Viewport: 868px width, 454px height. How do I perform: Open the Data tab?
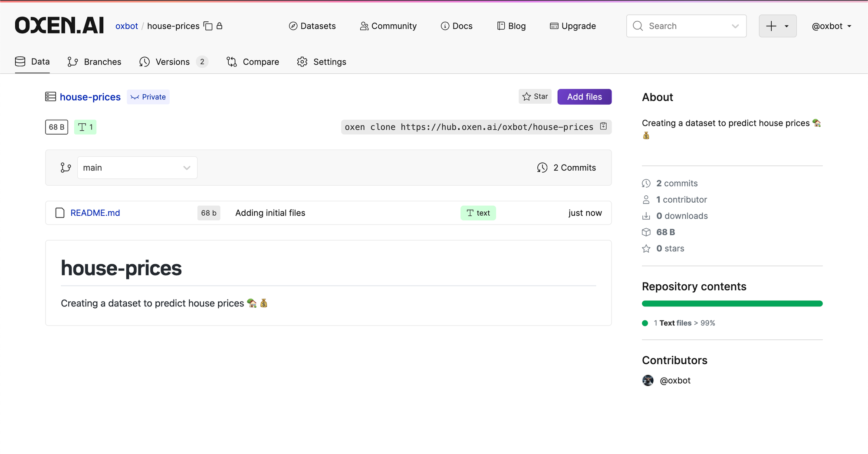pyautogui.click(x=32, y=62)
